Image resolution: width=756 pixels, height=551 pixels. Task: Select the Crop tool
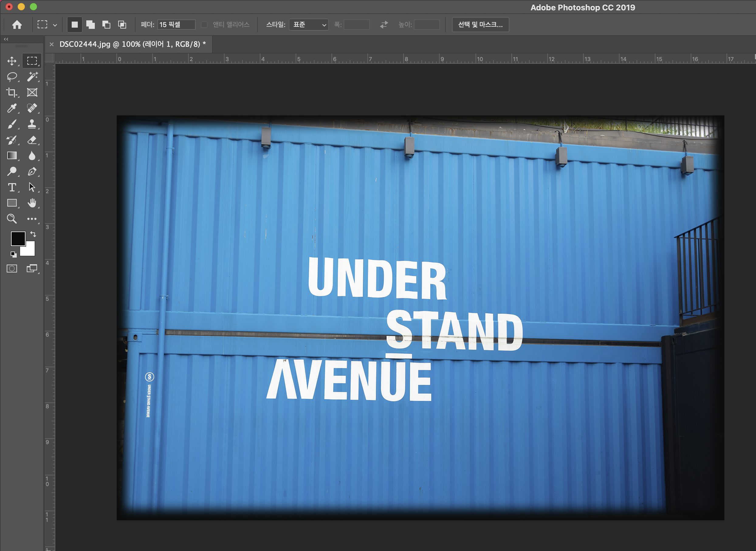pos(12,92)
